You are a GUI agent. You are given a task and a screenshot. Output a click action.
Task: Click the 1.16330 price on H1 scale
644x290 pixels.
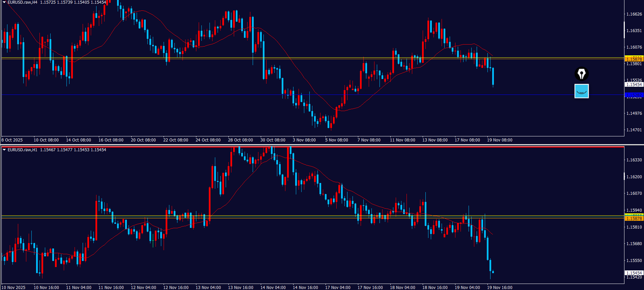coord(634,160)
